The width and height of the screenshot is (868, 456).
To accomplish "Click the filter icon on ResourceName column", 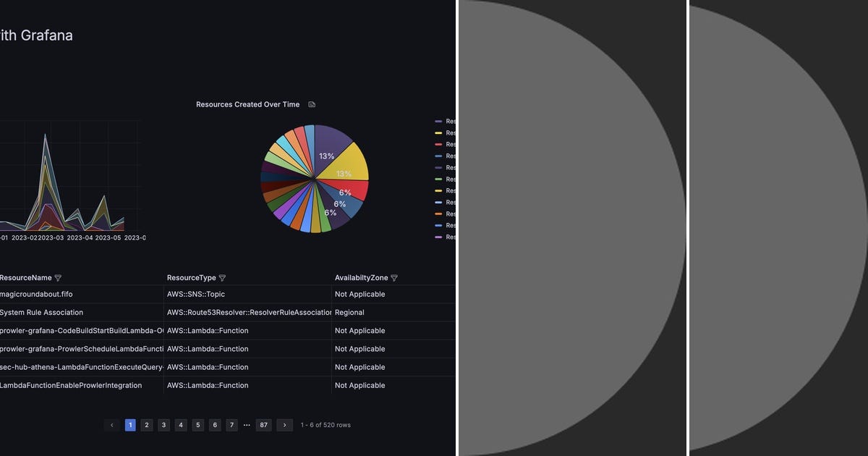I will 58,277.
